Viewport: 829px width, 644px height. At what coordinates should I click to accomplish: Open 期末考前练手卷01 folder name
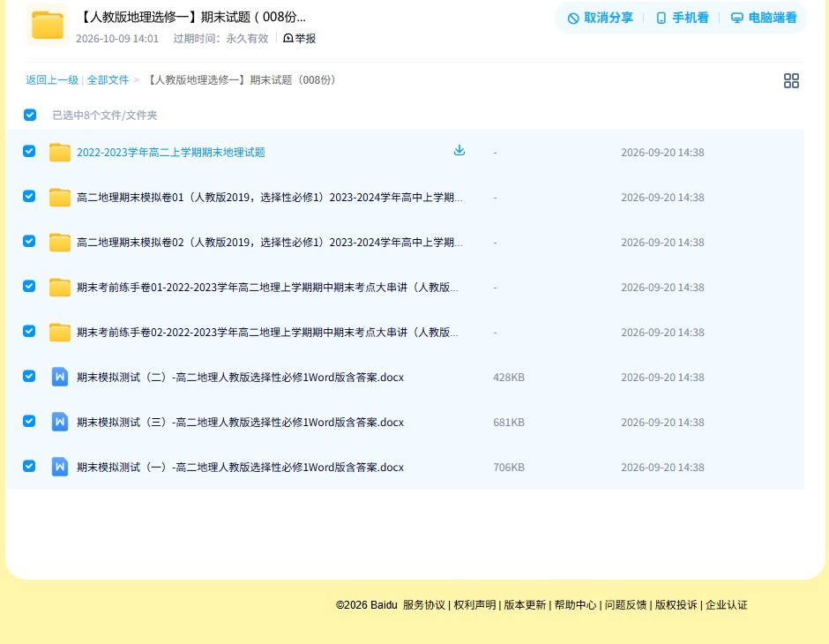pos(267,287)
